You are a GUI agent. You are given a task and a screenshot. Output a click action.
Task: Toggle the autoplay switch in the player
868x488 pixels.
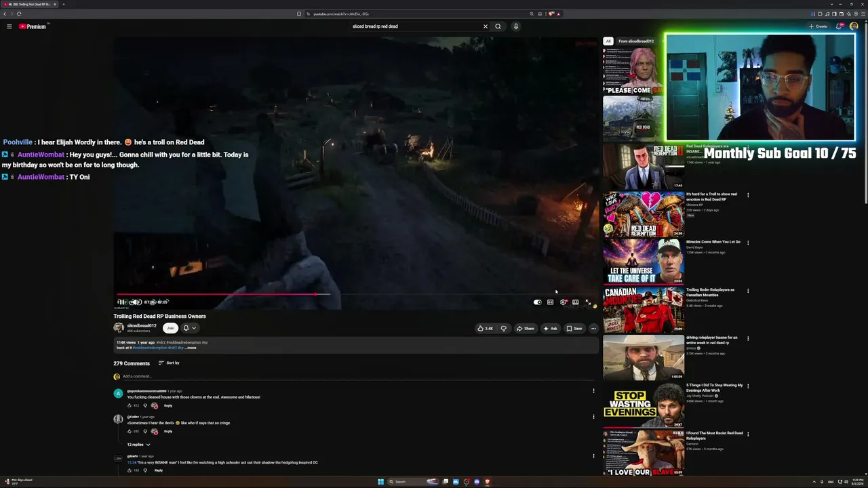pos(537,302)
